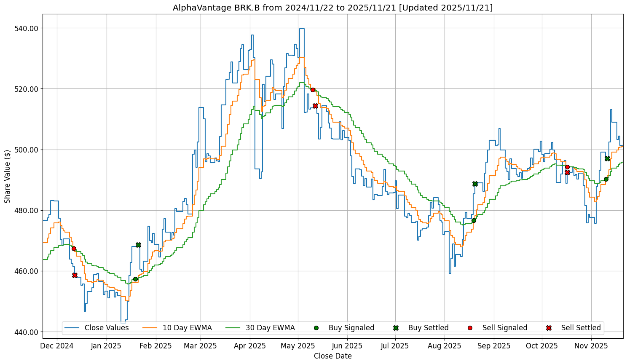
Task: Click the Sell Settled legend entry
Action: (x=581, y=328)
